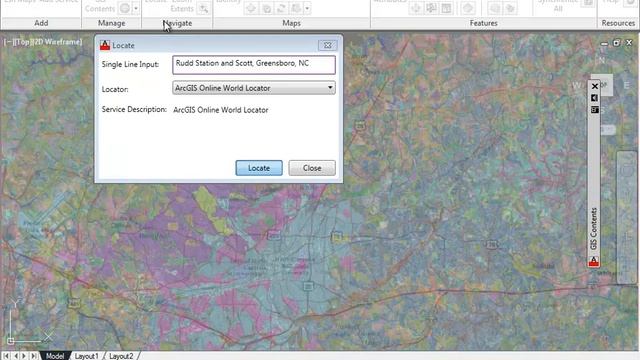Click the Service Description text value
640x360 pixels.
coord(221,110)
